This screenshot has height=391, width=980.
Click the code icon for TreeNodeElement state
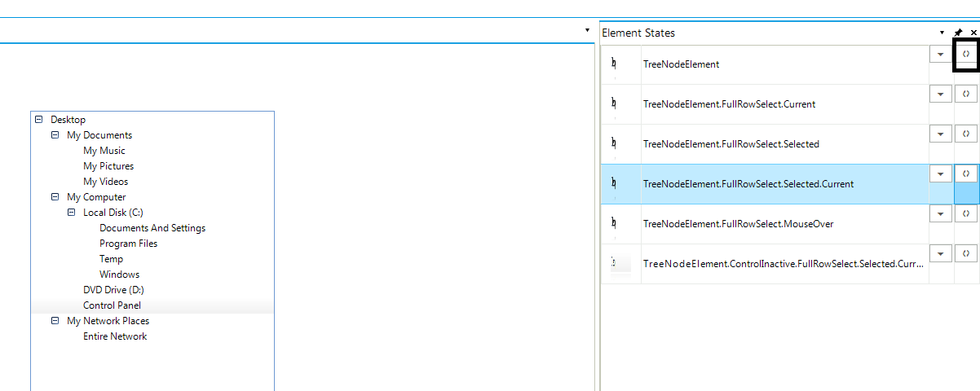[x=966, y=53]
